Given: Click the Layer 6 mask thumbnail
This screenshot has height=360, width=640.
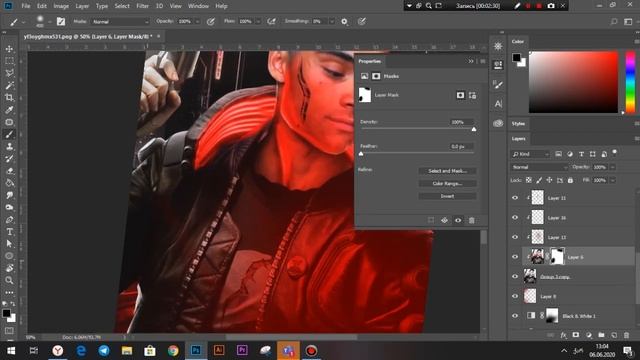Looking at the screenshot, I should [x=557, y=256].
